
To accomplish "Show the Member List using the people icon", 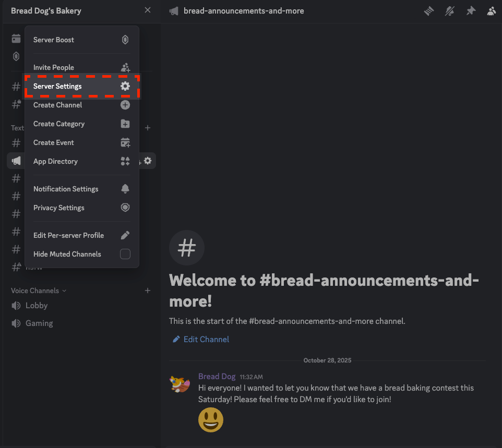I will coord(491,10).
